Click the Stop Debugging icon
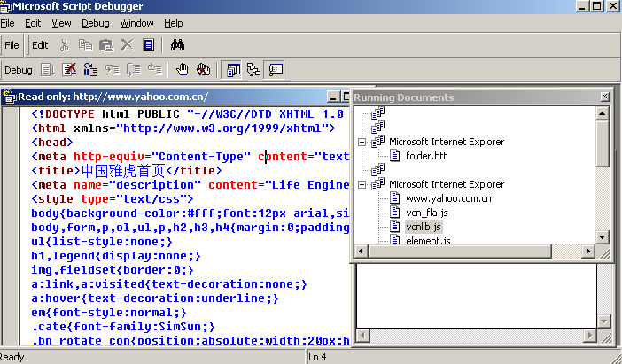The height and width of the screenshot is (364, 622). (69, 70)
